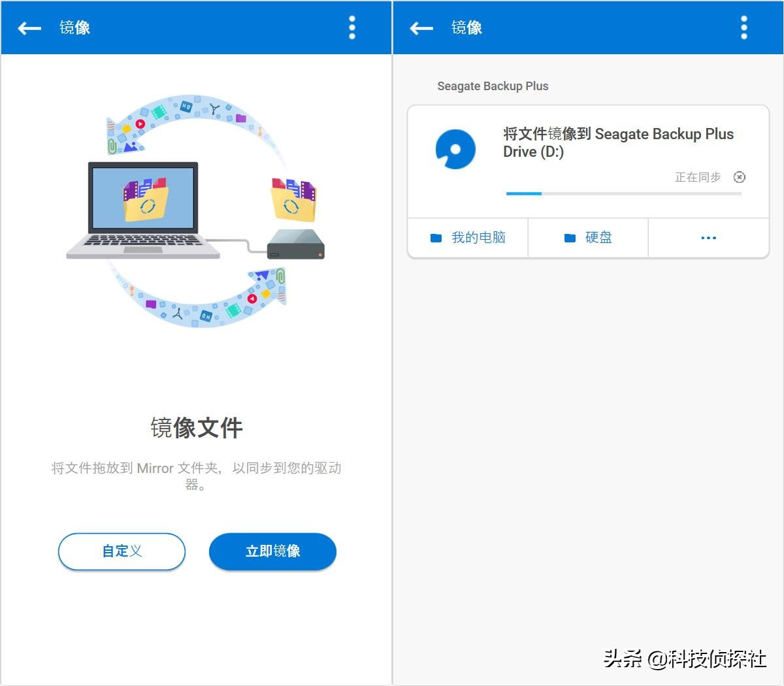Click the 镜像 title in the right header
Screen dimensions: 784x686
click(466, 28)
